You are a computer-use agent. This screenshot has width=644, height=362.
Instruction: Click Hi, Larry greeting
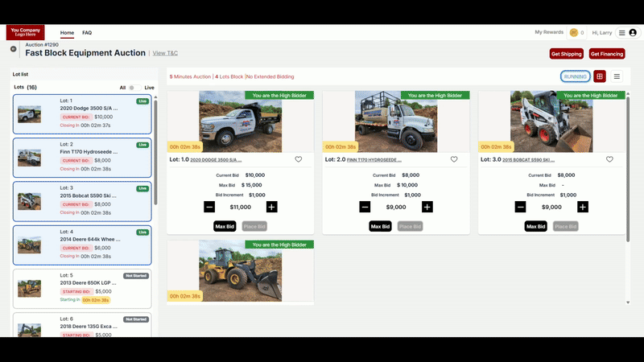[x=601, y=33]
